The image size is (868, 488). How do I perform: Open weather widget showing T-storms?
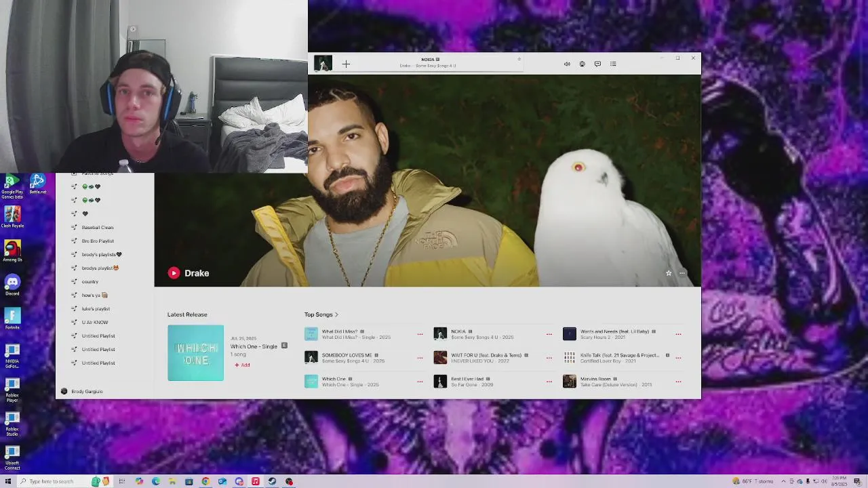[x=753, y=482]
